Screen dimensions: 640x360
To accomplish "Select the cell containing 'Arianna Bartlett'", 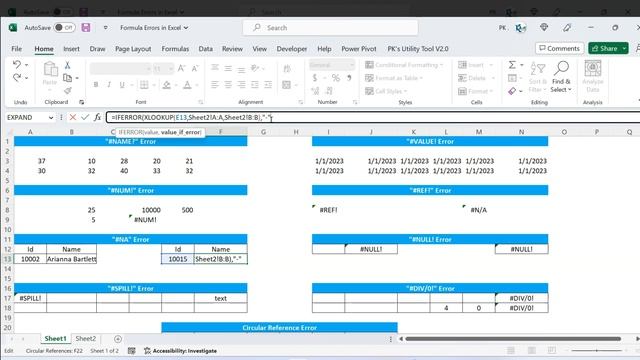I will click(71, 259).
